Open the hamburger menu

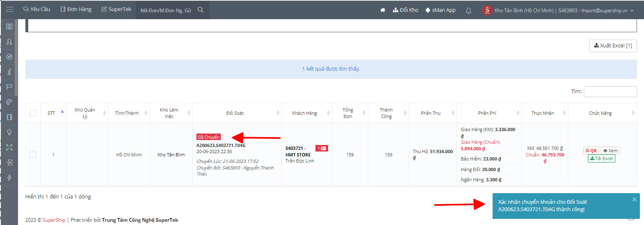pos(9,9)
